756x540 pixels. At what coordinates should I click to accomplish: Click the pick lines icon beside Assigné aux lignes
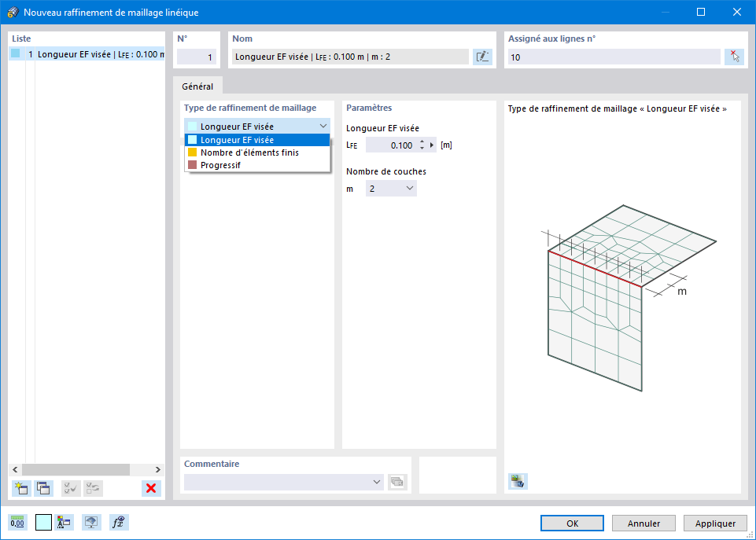734,57
